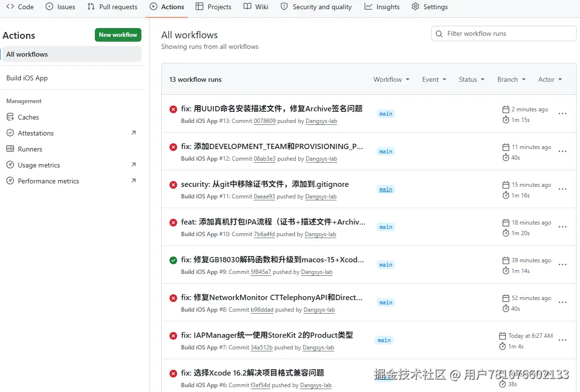Expand the Actor filter dropdown
The width and height of the screenshot is (580, 392).
point(550,79)
